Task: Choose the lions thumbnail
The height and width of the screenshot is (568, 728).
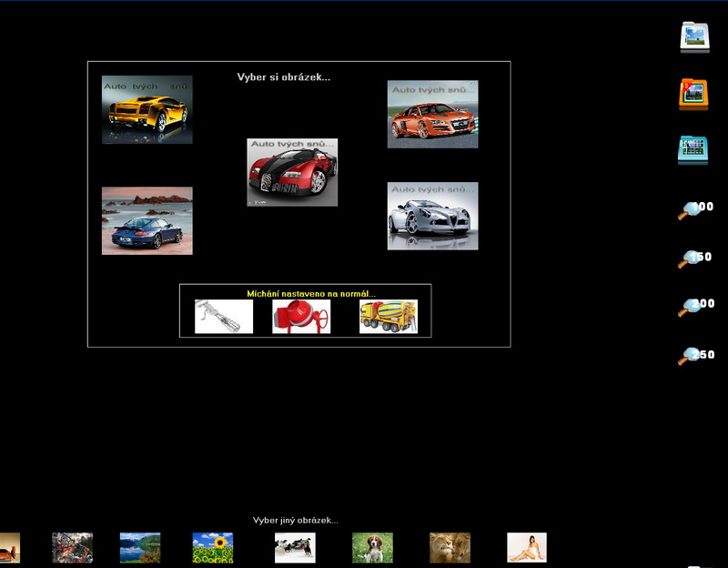Action: [450, 548]
